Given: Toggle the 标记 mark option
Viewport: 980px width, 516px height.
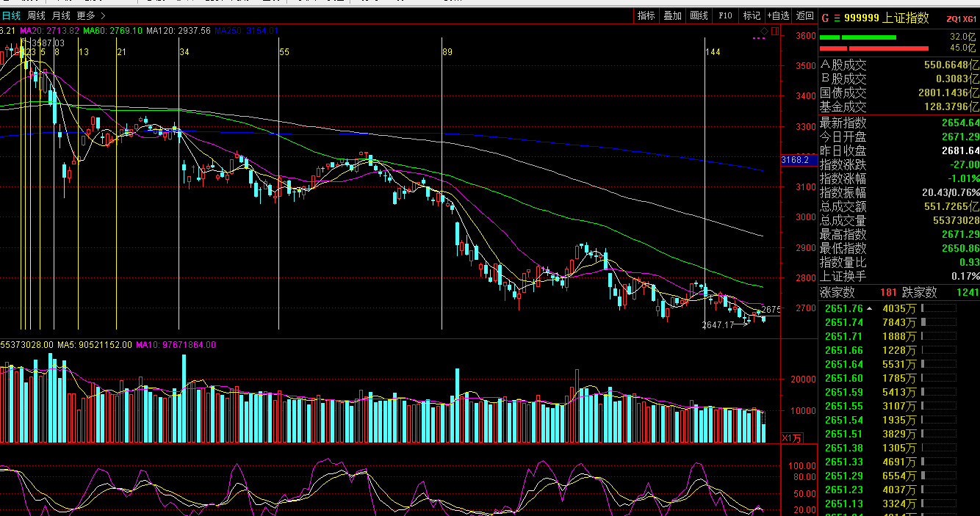Looking at the screenshot, I should pos(752,15).
